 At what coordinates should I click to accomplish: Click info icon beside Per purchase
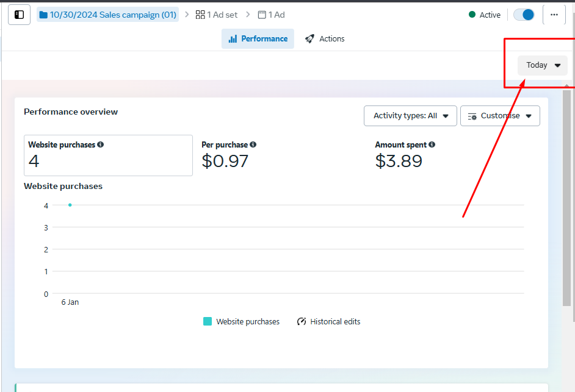tap(253, 144)
